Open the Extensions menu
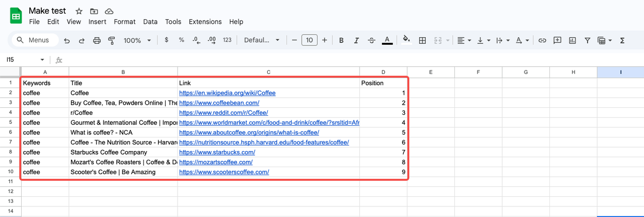Viewport: 644px width, 217px height. [205, 22]
